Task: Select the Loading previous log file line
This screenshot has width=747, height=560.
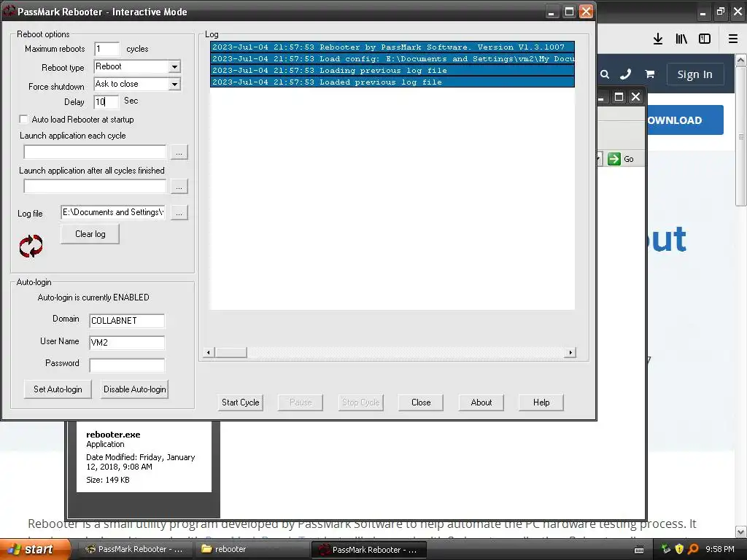Action: (x=392, y=71)
